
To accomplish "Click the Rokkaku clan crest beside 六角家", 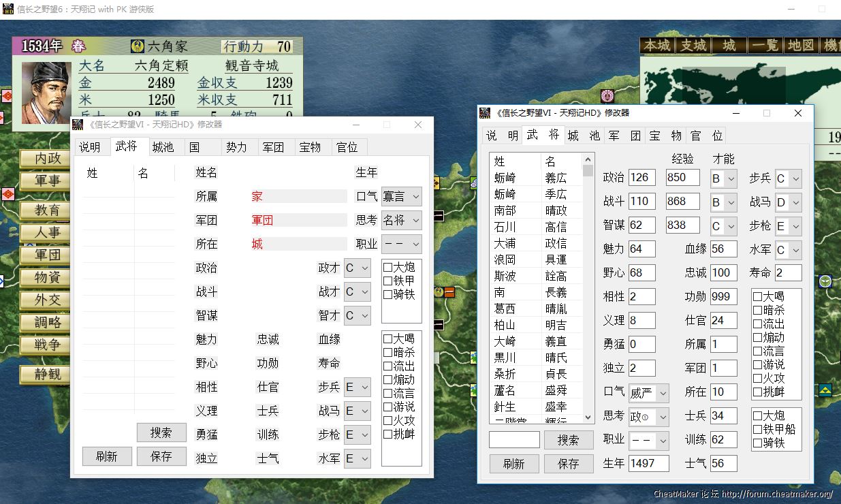I will [x=138, y=46].
